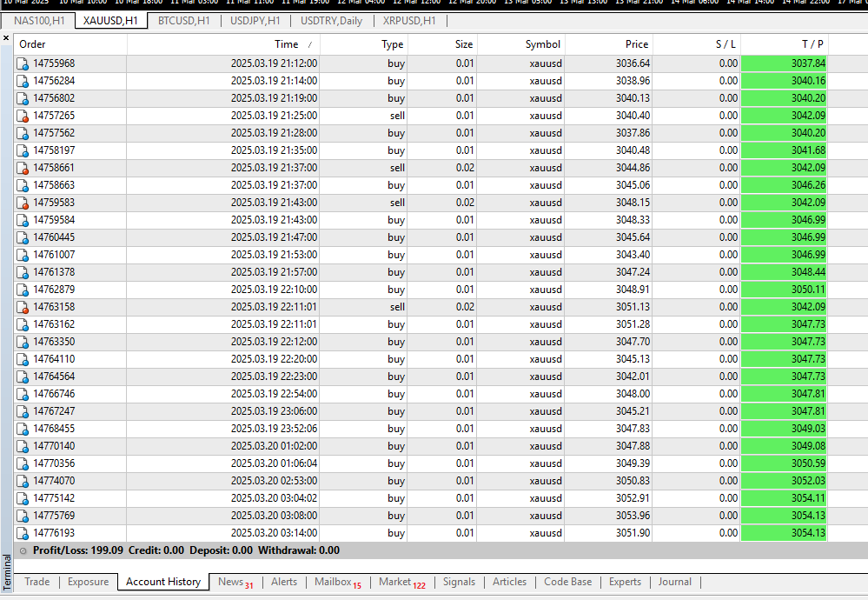Sort by the T / P column header
Image resolution: width=868 pixels, height=600 pixels.
point(785,44)
